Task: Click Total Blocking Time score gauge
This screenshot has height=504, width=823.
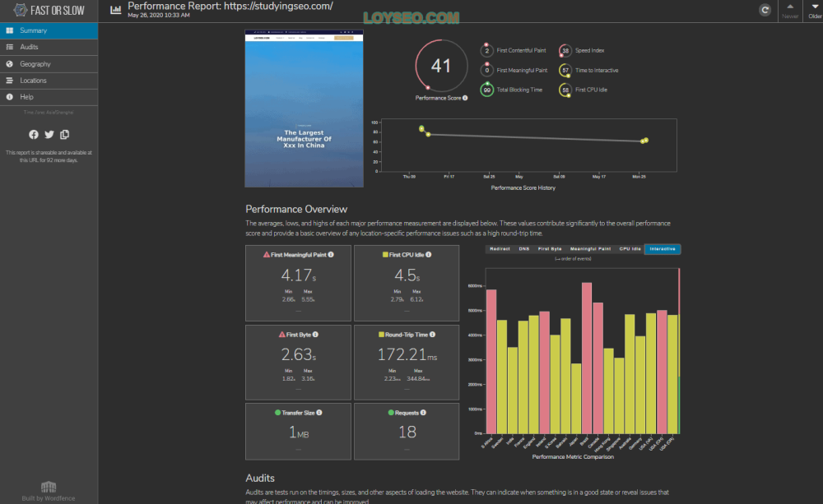Action: (486, 90)
